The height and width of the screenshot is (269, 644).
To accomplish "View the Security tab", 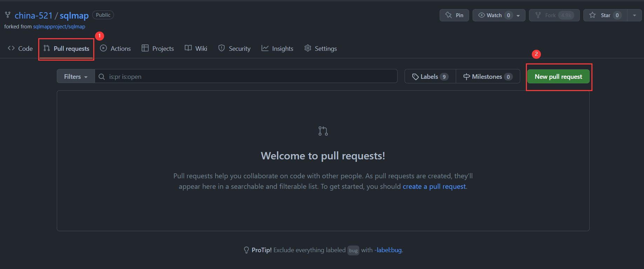I will (235, 48).
